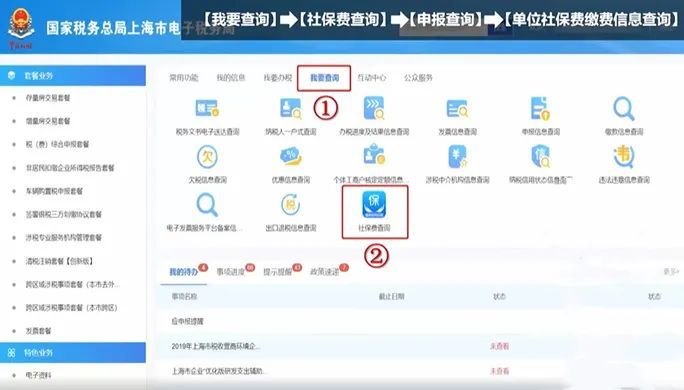Open 纳税人一户式查询 icon

(x=291, y=108)
